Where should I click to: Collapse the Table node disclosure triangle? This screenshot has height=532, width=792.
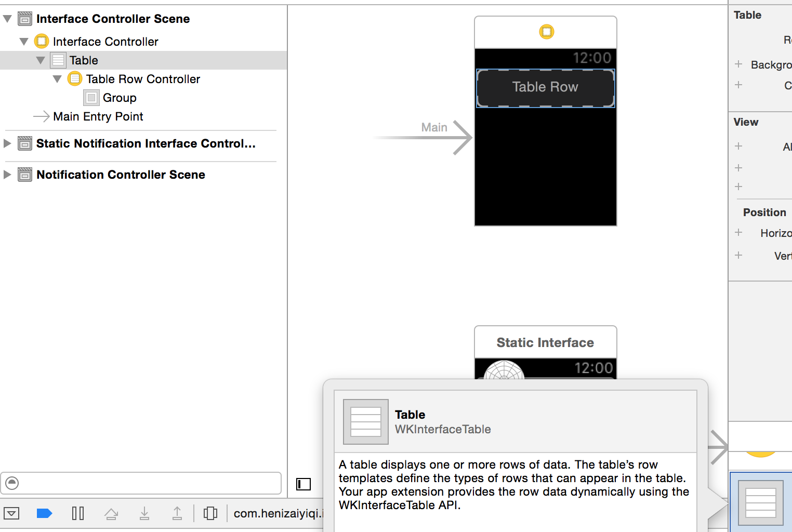41,60
